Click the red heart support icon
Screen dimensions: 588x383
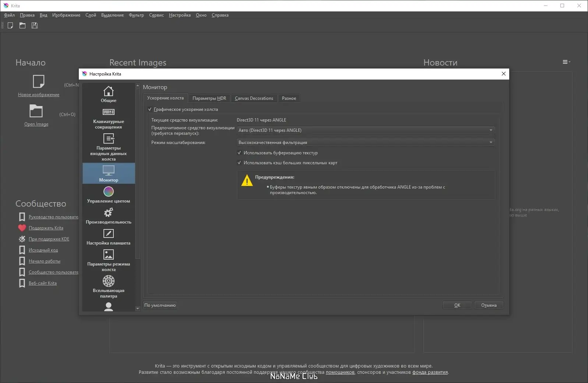click(22, 228)
